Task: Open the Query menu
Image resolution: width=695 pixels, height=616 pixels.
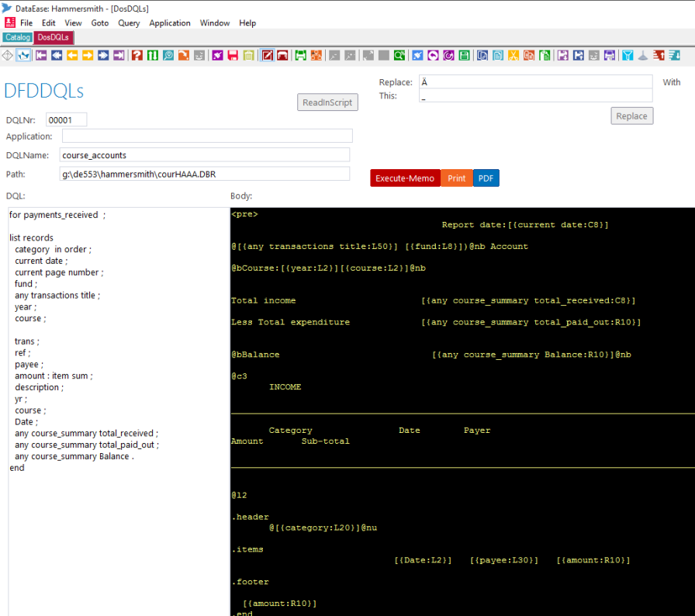Action: click(x=129, y=23)
